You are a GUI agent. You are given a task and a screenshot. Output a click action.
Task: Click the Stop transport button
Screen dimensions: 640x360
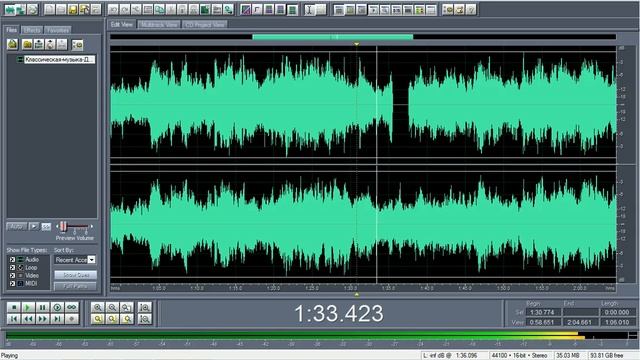[x=13, y=307]
